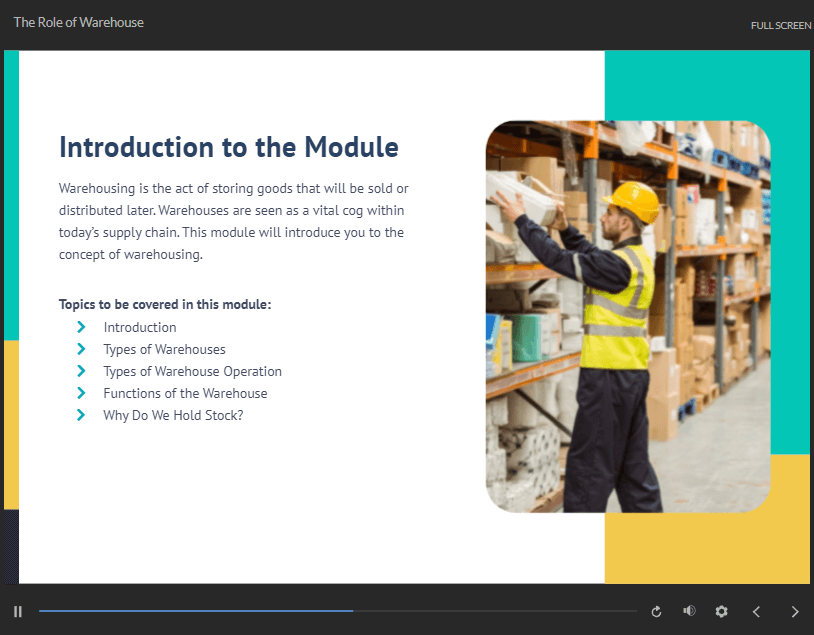Click Why Do We Hold Stock chevron
814x635 pixels.
pos(81,415)
